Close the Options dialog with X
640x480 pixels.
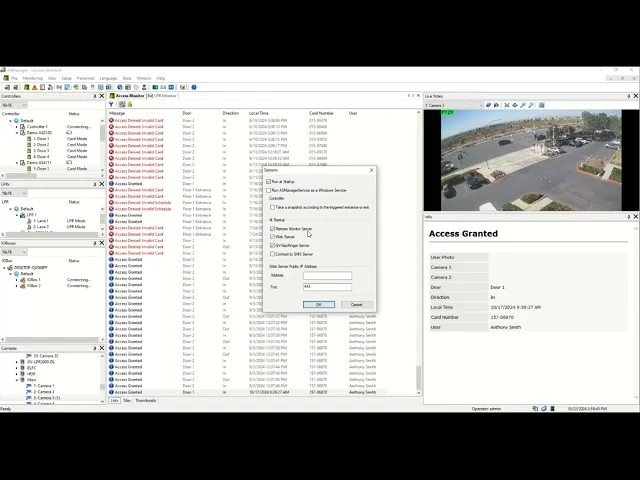tap(371, 170)
